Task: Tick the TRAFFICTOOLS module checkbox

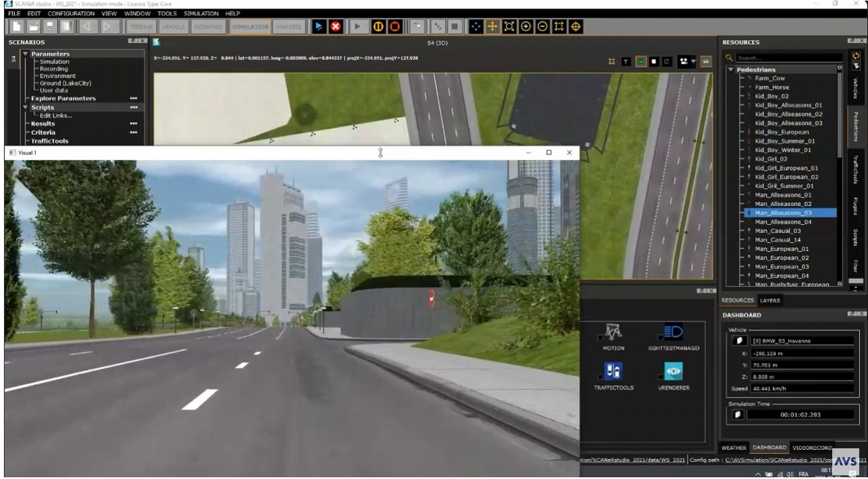Action: [x=600, y=377]
